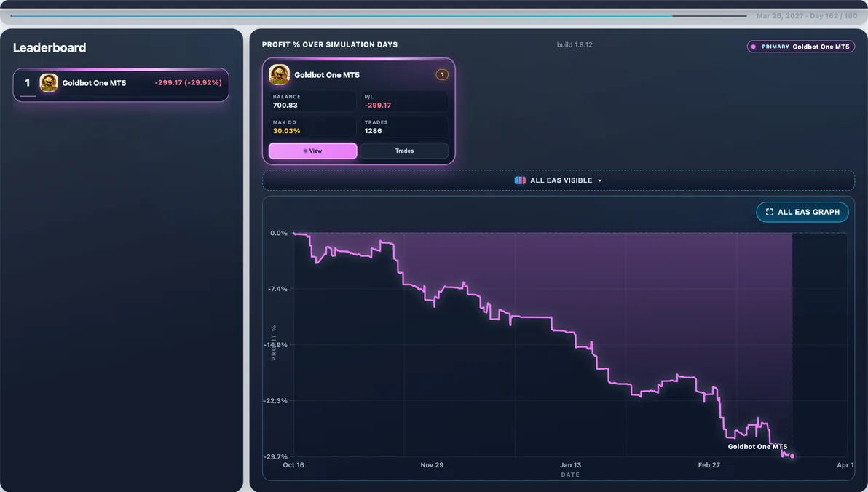Click the 0.0% axis label
Viewport: 868px width, 492px height.
point(279,233)
